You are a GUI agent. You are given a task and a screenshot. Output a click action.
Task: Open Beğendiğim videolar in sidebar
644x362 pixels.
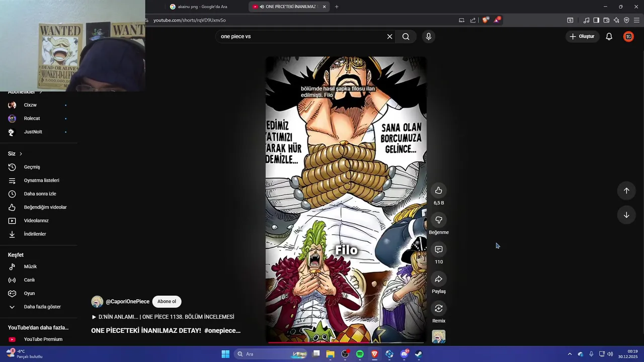click(x=45, y=207)
